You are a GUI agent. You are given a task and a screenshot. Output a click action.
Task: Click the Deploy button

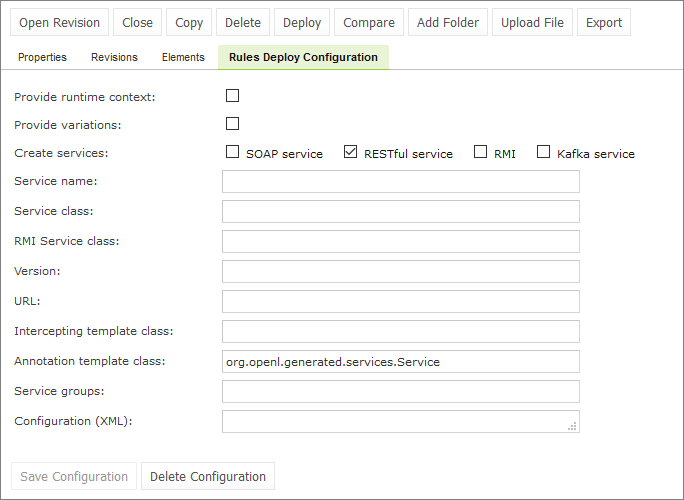pyautogui.click(x=302, y=23)
